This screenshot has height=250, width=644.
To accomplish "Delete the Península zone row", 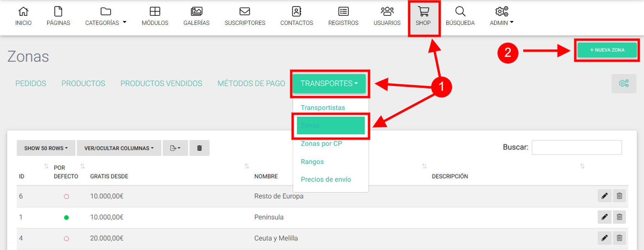I will [619, 217].
